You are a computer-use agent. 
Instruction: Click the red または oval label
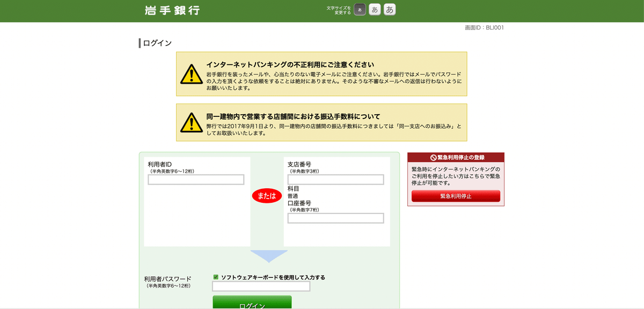click(x=267, y=196)
